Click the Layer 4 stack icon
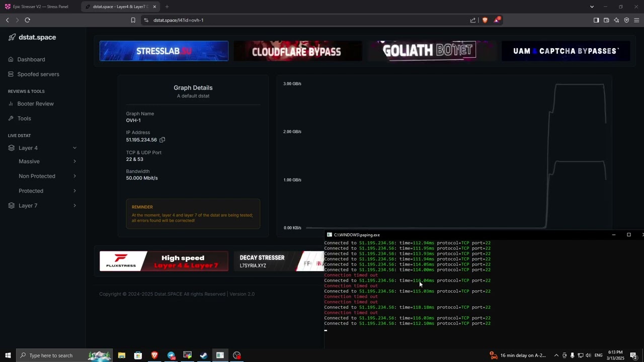 point(12,148)
